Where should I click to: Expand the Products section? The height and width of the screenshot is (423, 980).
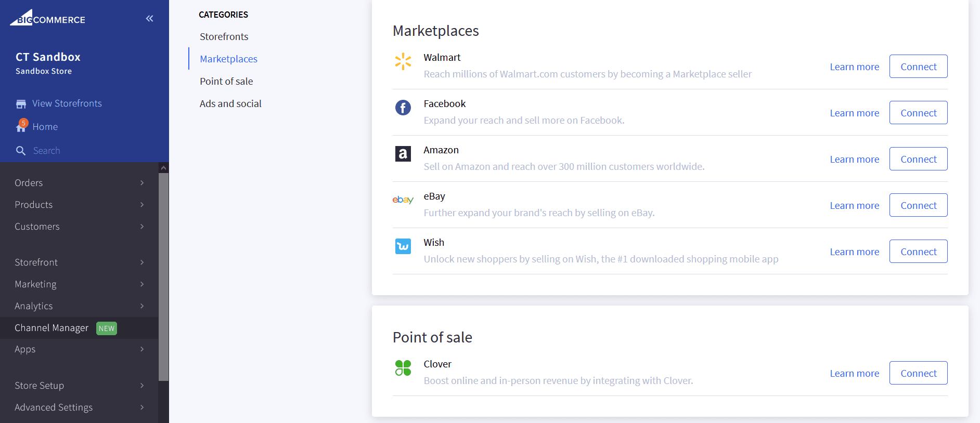click(141, 204)
